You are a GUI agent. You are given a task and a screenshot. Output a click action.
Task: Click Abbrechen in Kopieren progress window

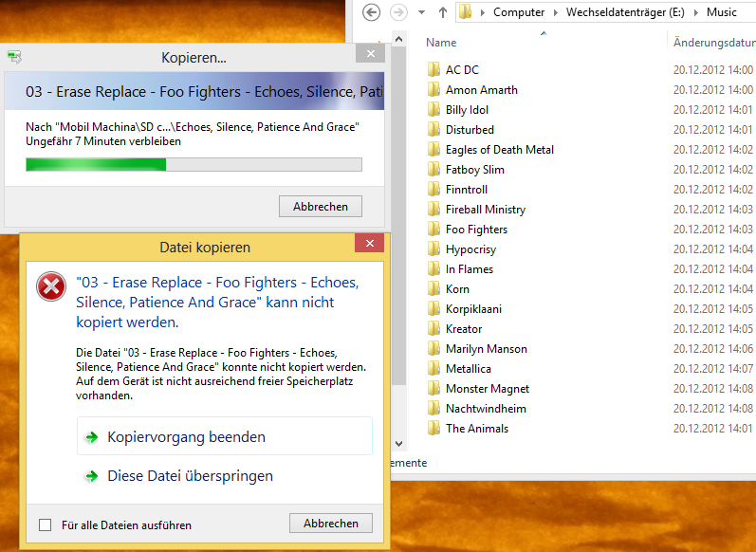tap(321, 207)
